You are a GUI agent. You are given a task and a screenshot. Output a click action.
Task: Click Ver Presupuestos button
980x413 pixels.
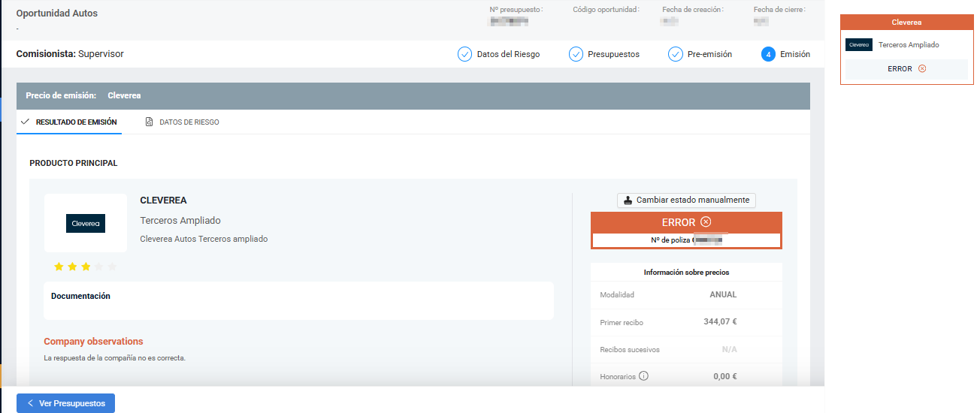(x=65, y=403)
